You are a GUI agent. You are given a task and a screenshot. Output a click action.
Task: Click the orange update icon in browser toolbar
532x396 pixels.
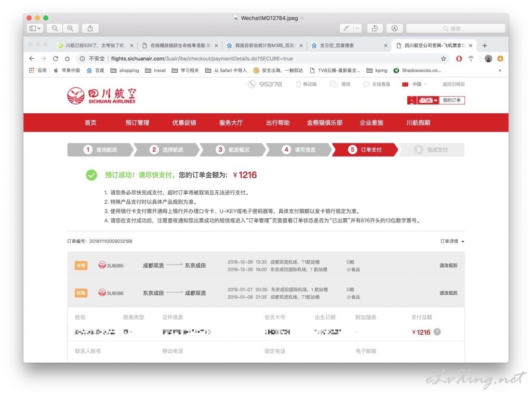[500, 59]
